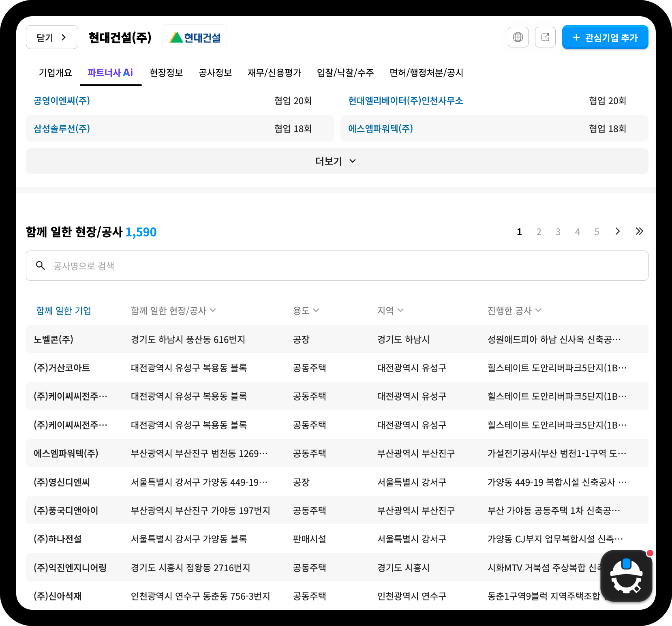This screenshot has width=672, height=626.
Task: Click the Hyundai E&C logo
Action: tap(195, 37)
